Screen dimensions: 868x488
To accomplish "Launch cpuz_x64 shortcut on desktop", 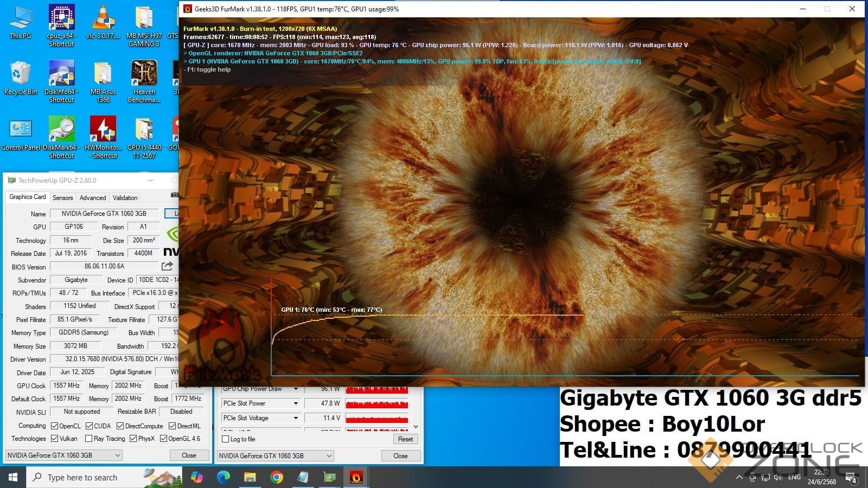I will coord(61,25).
